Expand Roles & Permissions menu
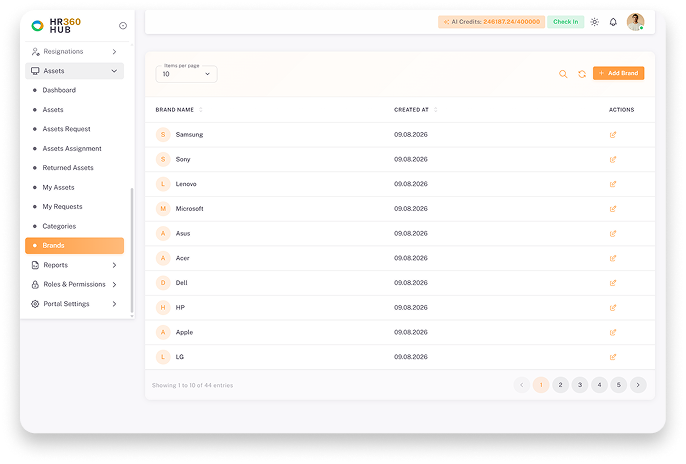The height and width of the screenshot is (464, 686). coord(74,284)
